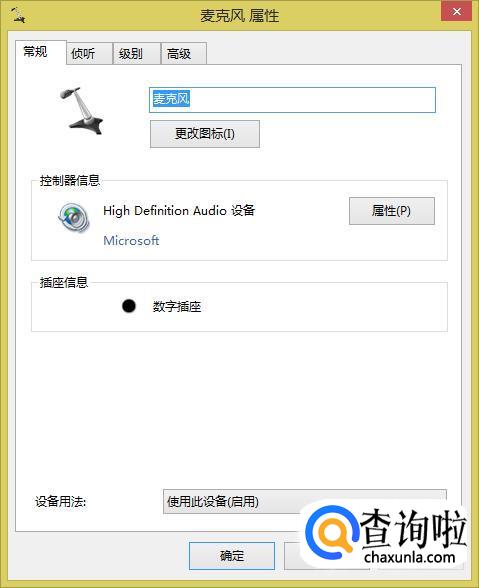Click the 数字插座 jack label
Image resolution: width=479 pixels, height=588 pixels.
coord(177,307)
